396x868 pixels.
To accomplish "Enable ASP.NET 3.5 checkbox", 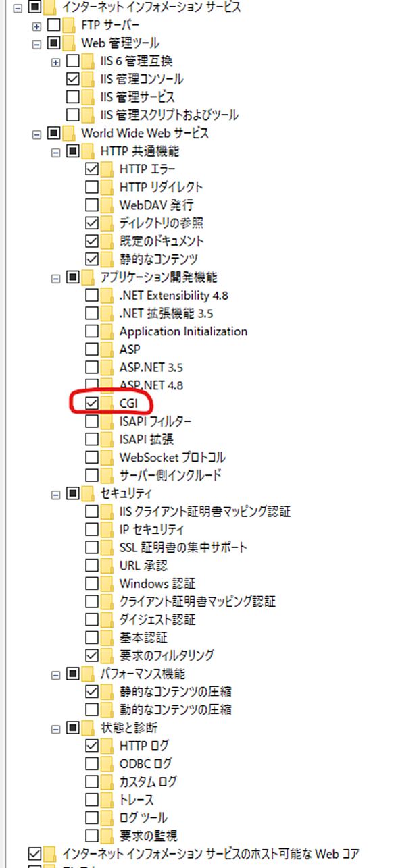I will pos(92,368).
